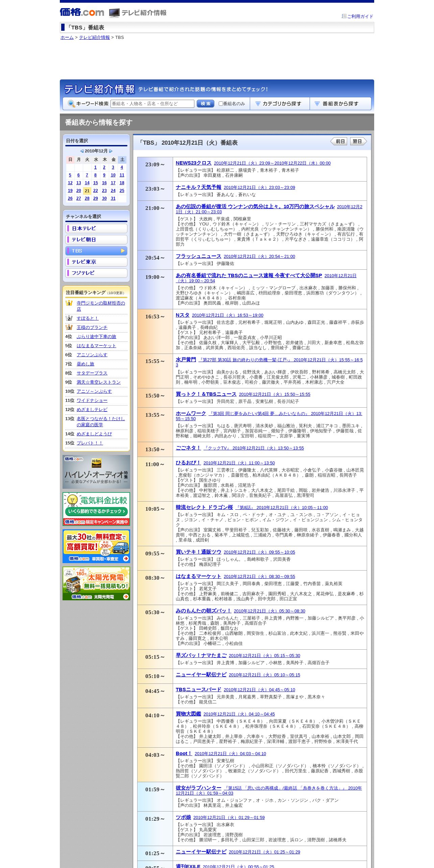Open the みのもんたの朝ズバッ！ program link
Viewport: 434px width, 868px height.
[x=203, y=611]
